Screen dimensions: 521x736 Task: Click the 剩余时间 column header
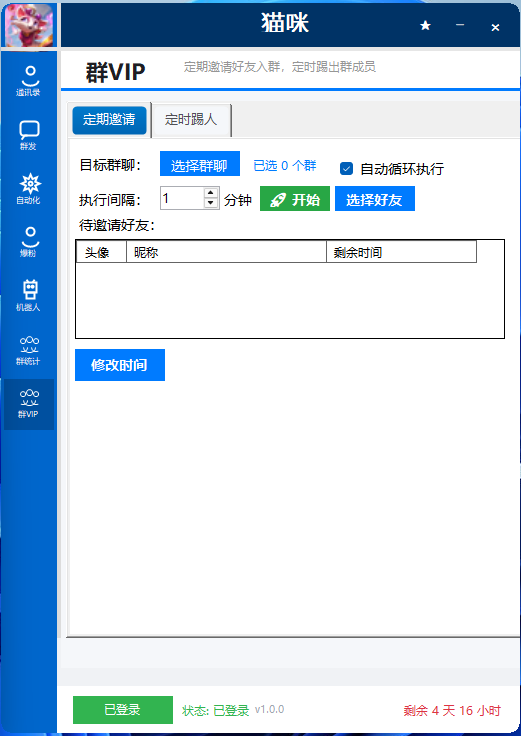pyautogui.click(x=401, y=252)
